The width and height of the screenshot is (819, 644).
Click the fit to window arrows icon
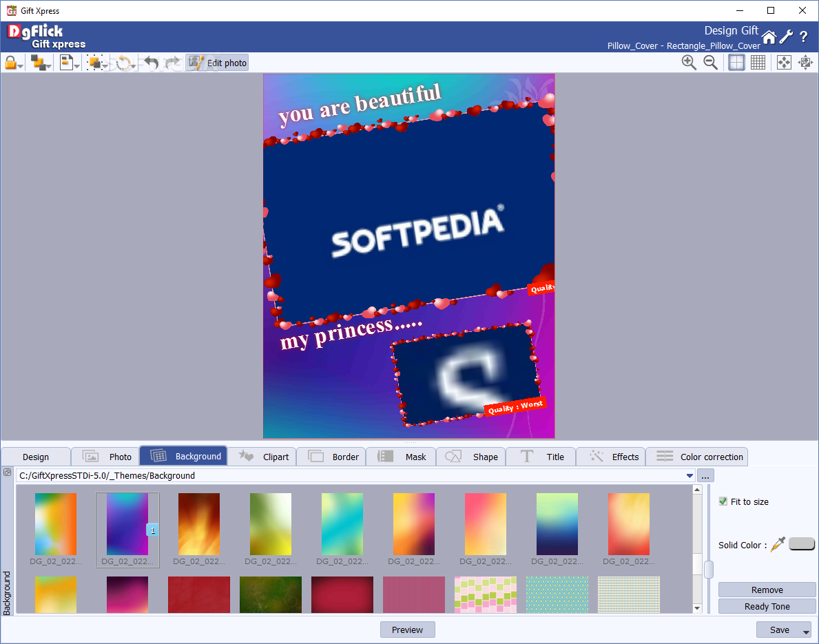pos(784,63)
